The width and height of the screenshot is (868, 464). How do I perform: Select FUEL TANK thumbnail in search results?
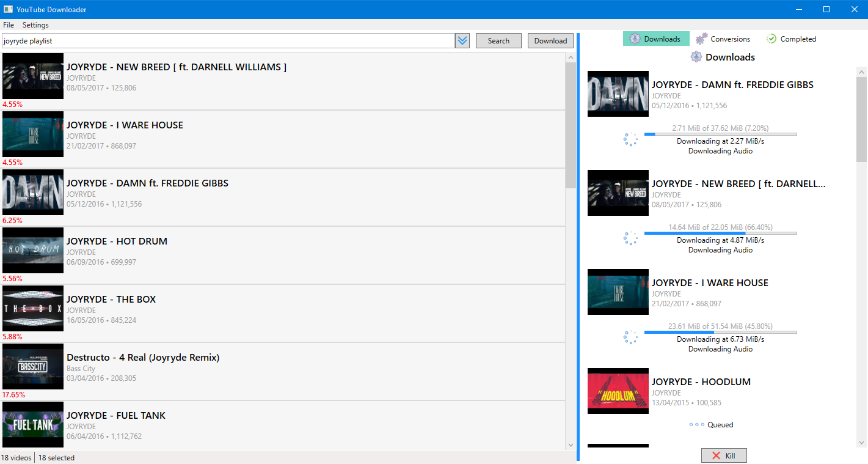[33, 424]
